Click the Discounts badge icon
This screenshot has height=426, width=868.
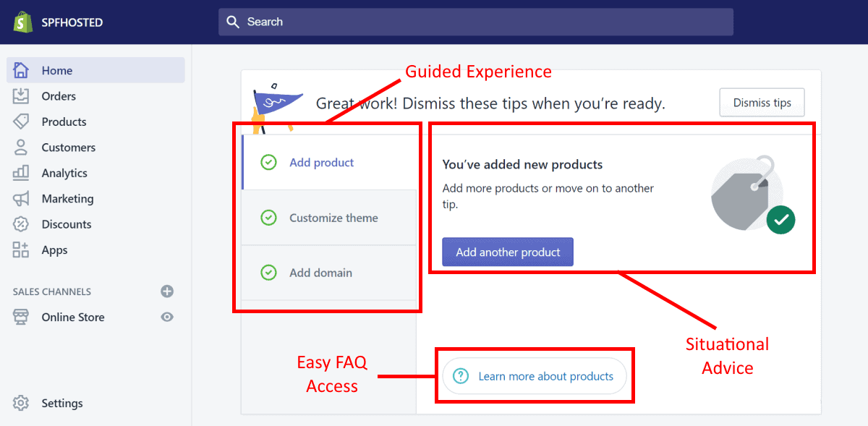(21, 224)
